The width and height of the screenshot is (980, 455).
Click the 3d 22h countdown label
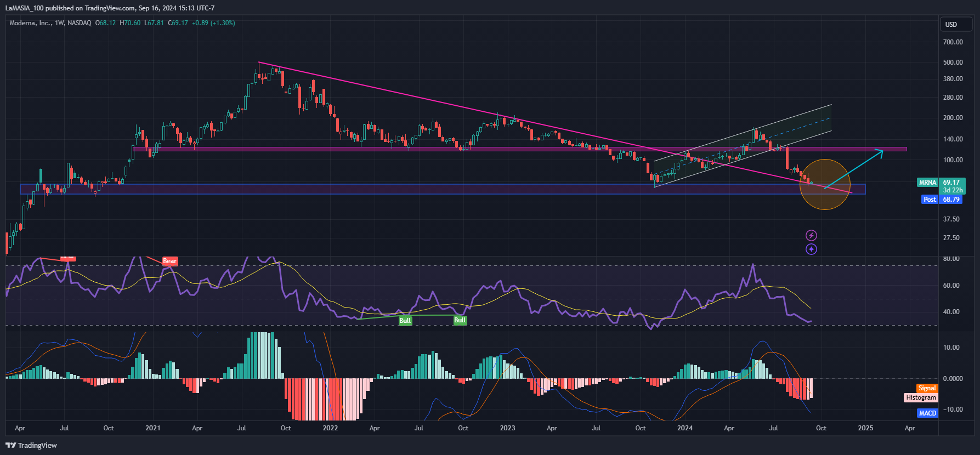pos(953,190)
